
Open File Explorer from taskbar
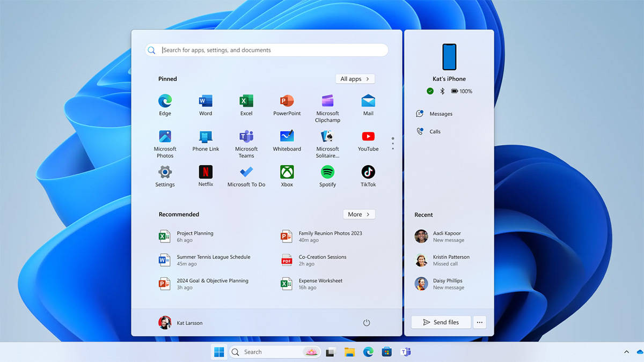tap(349, 352)
